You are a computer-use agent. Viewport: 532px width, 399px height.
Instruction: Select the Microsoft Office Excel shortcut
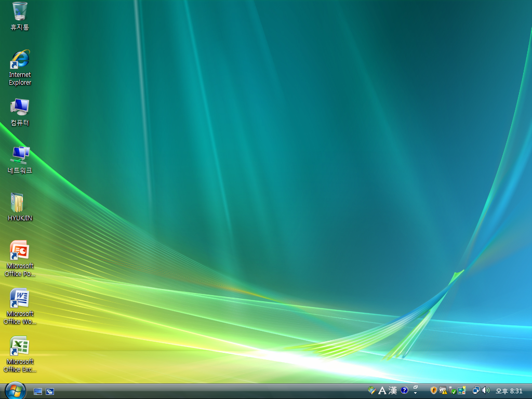tap(20, 354)
